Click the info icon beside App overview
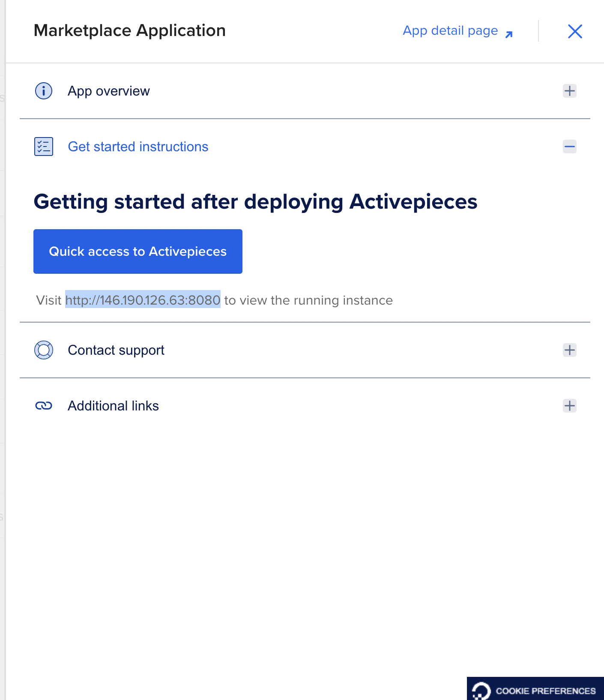The width and height of the screenshot is (604, 700). [44, 91]
